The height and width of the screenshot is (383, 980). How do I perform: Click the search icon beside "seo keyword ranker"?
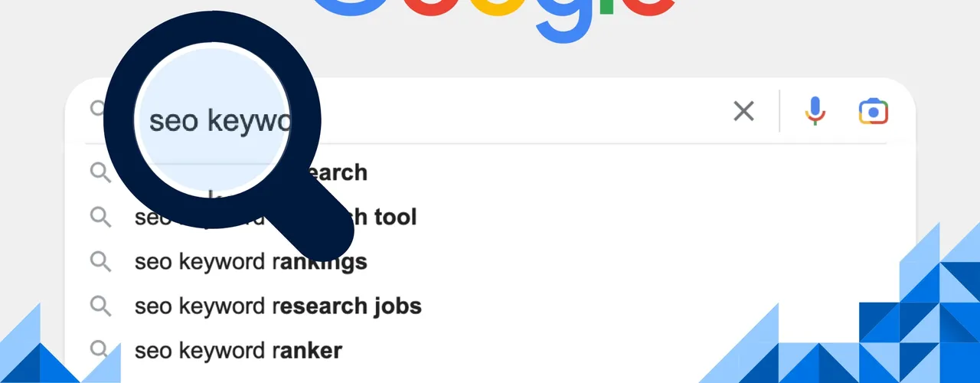pyautogui.click(x=100, y=351)
